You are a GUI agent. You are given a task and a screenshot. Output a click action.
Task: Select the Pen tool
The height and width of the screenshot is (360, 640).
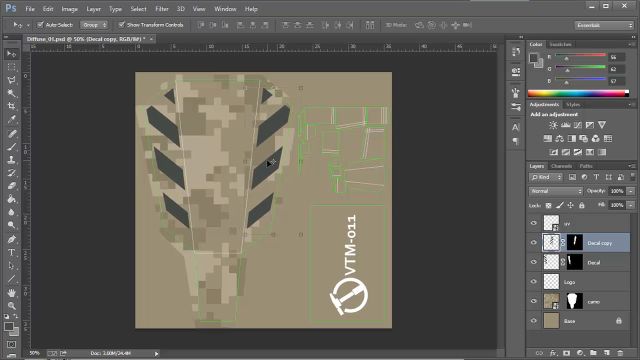(11, 239)
